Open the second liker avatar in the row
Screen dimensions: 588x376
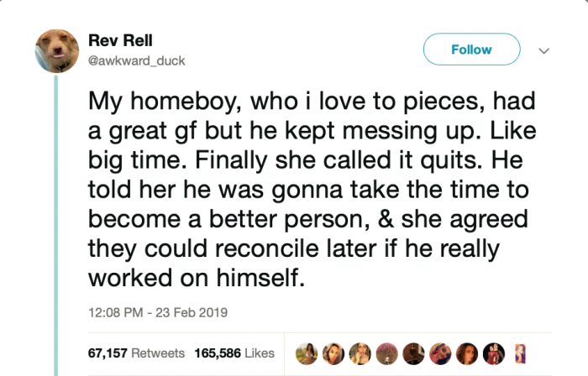pos(335,352)
